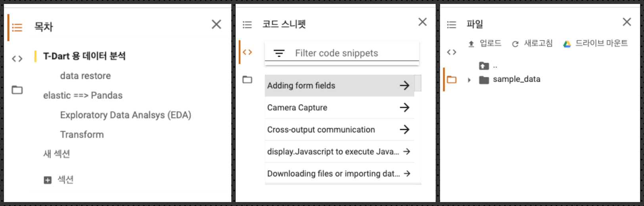This screenshot has width=644, height=206.
Task: Click arrow next to 'Downloading files' snippet
Action: 407,174
